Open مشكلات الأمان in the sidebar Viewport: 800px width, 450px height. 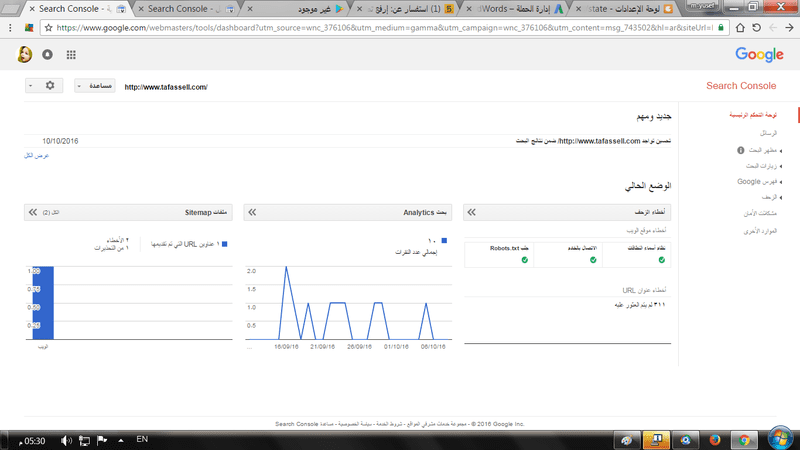[x=760, y=213]
